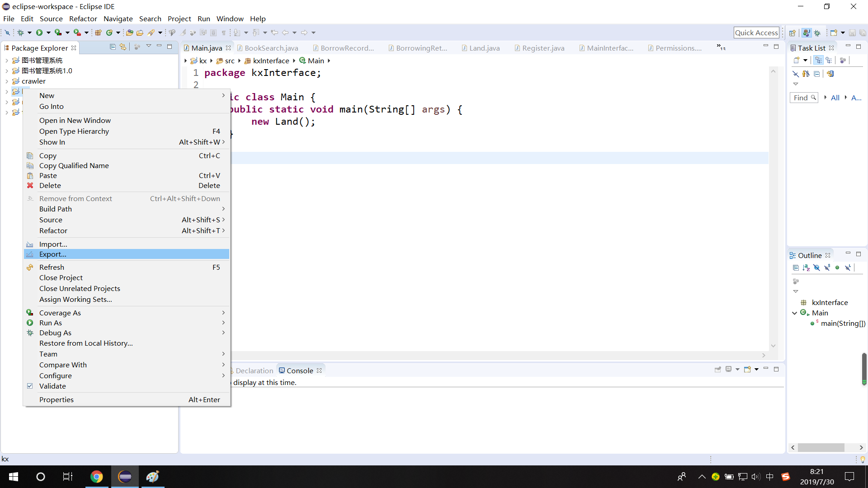Click the New Java Package toolbar icon
This screenshot has width=868, height=488.
[x=98, y=33]
